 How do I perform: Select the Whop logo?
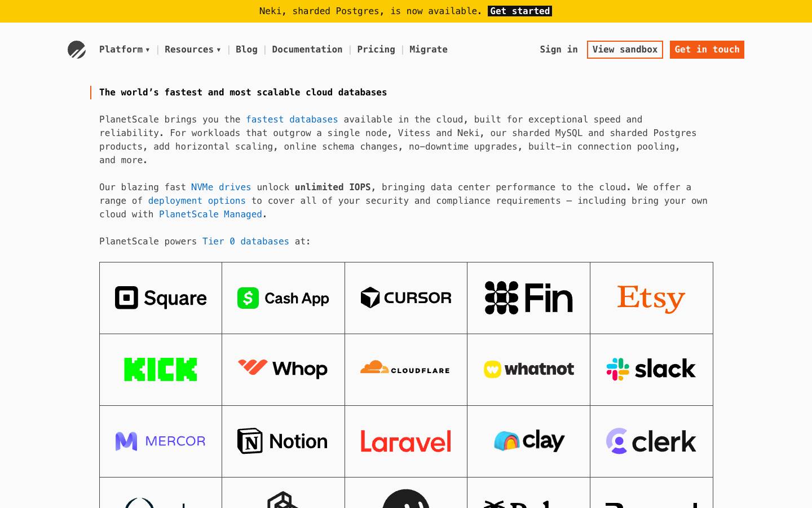[283, 369]
